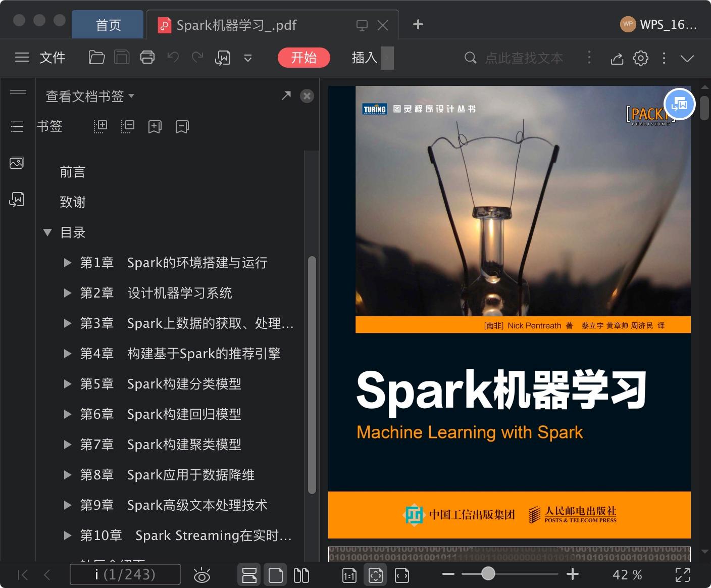Click the vertical more options icon
711x588 pixels.
664,58
